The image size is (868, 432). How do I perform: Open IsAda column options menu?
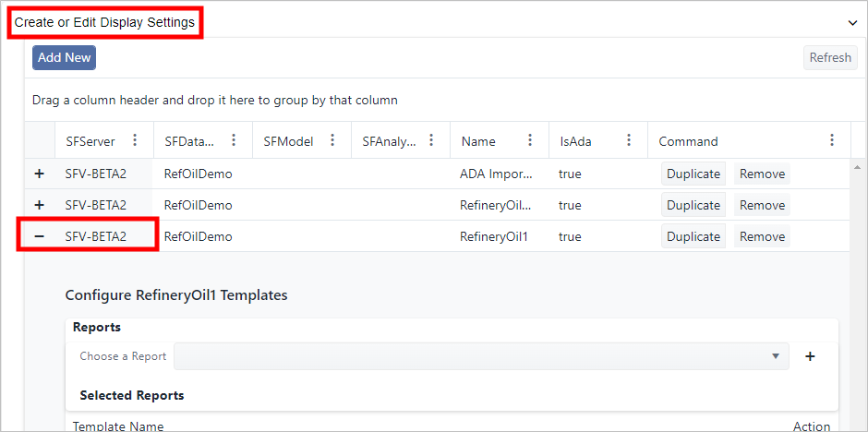click(x=629, y=140)
